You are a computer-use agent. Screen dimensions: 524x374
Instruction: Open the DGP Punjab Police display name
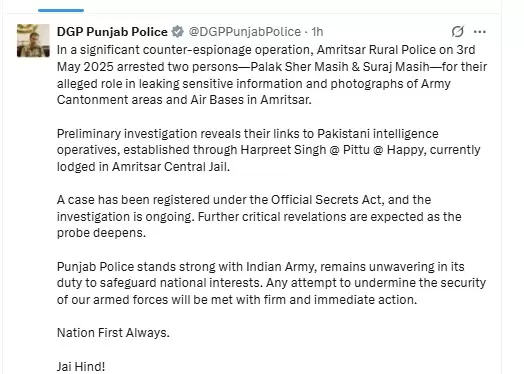[x=112, y=32]
